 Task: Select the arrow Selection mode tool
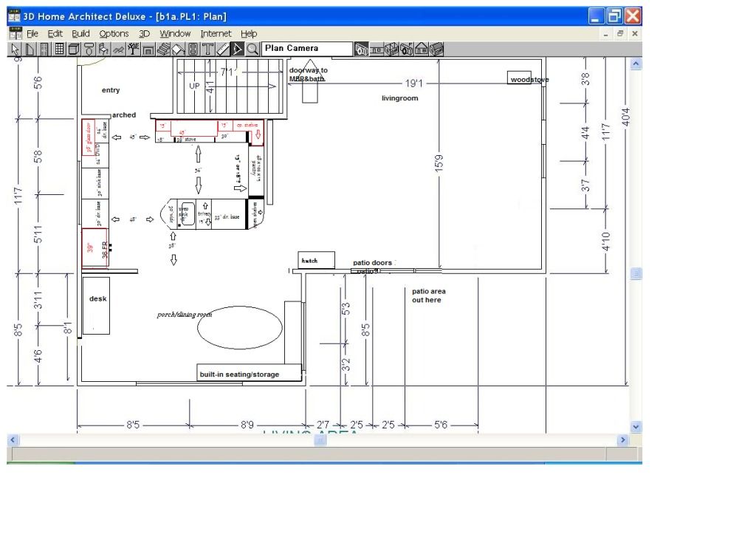click(x=15, y=49)
